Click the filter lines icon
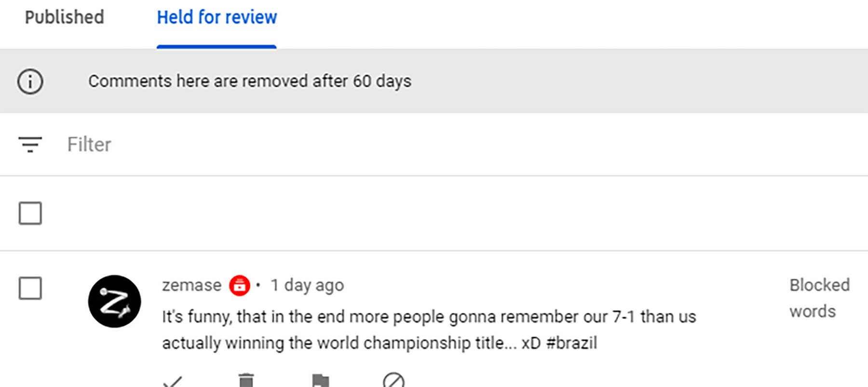This screenshot has height=387, width=868. (x=30, y=145)
